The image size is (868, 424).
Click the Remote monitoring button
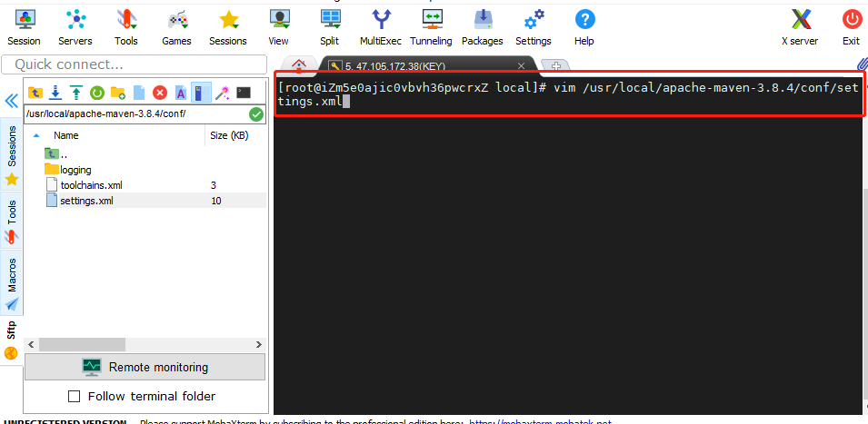(145, 367)
